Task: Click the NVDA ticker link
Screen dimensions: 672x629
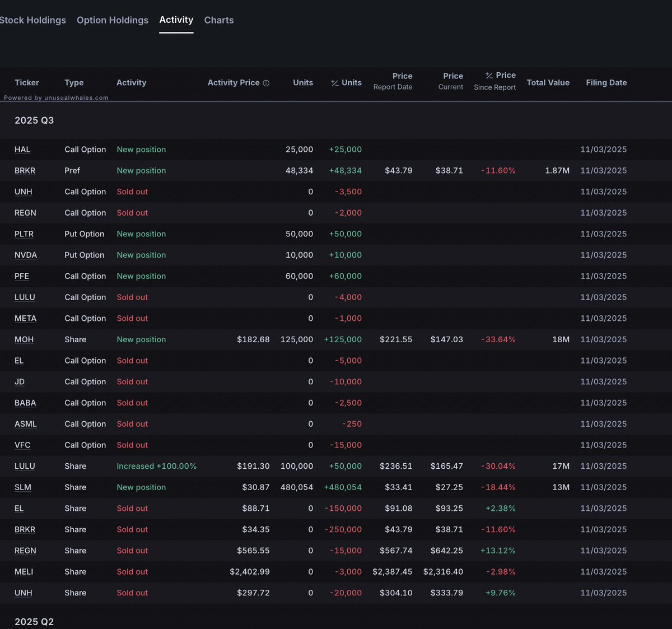Action: pyautogui.click(x=26, y=255)
